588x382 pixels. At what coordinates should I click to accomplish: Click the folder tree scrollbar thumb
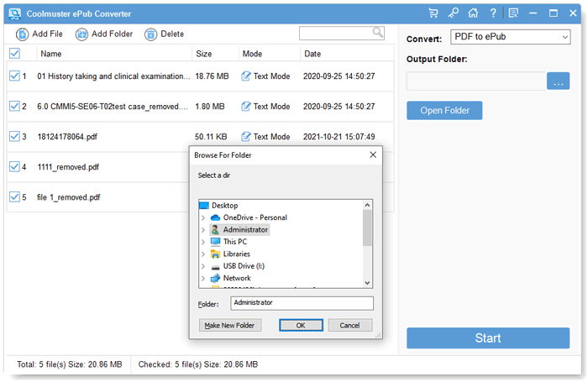pos(368,228)
